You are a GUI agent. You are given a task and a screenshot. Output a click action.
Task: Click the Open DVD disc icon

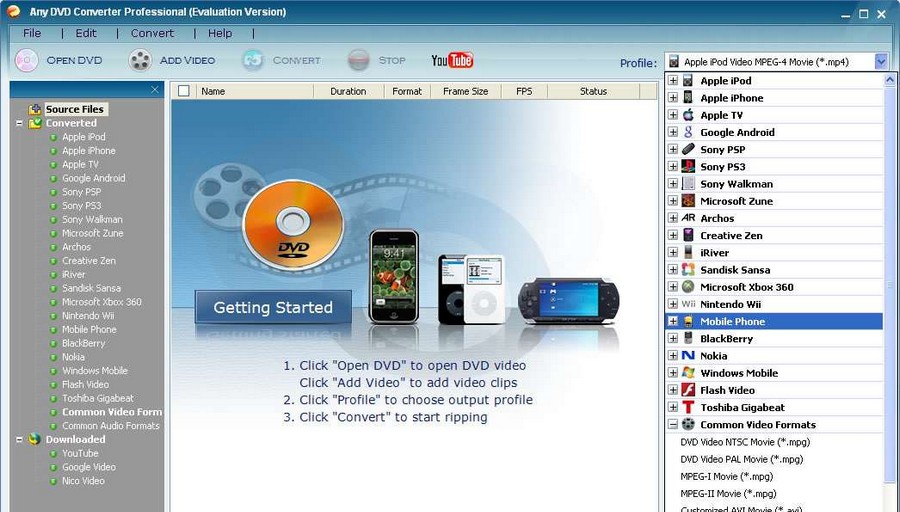coord(26,60)
